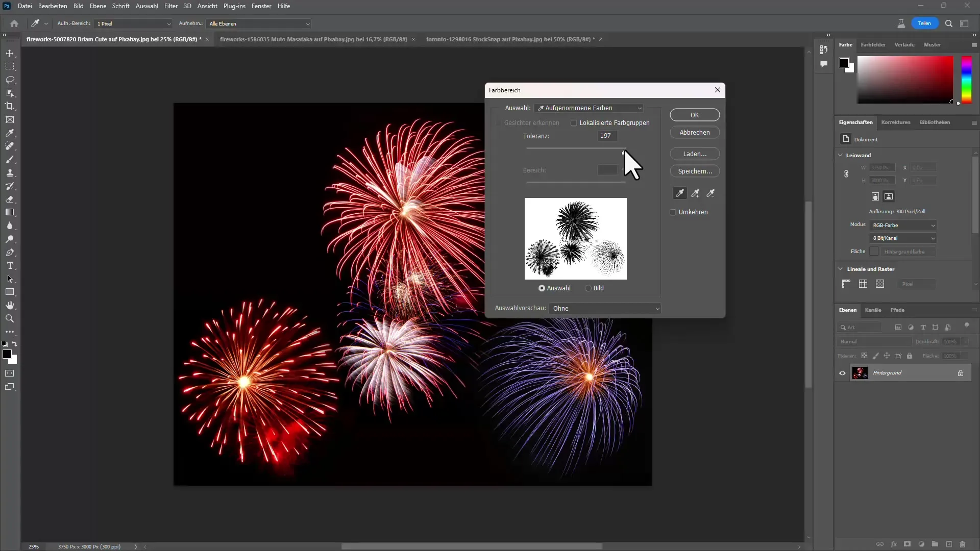This screenshot has height=551, width=980.
Task: Click Abbrechen in Farbbereich dialog
Action: coord(695,132)
